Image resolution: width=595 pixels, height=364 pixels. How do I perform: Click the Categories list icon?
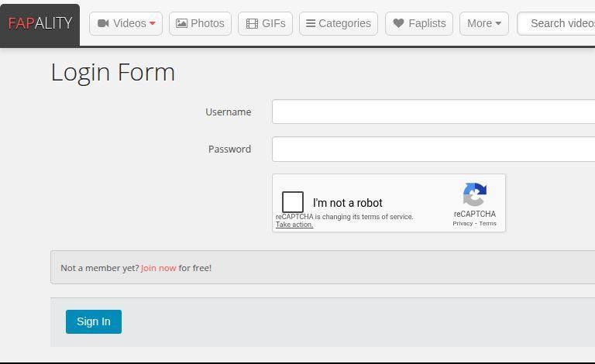point(311,23)
